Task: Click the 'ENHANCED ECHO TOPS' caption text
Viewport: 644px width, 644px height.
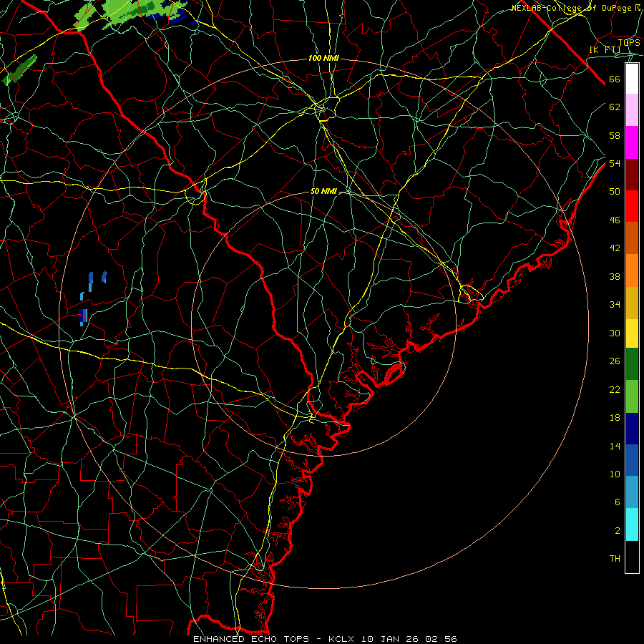Action: click(x=251, y=639)
